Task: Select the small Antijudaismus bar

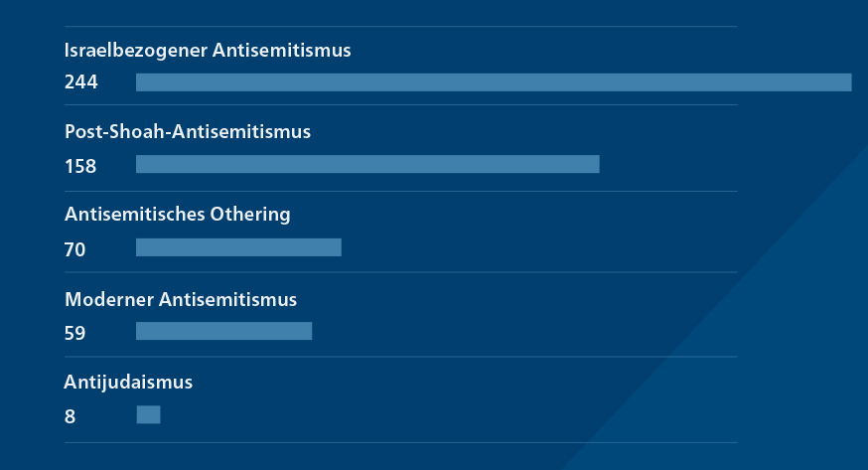Action: pos(148,414)
